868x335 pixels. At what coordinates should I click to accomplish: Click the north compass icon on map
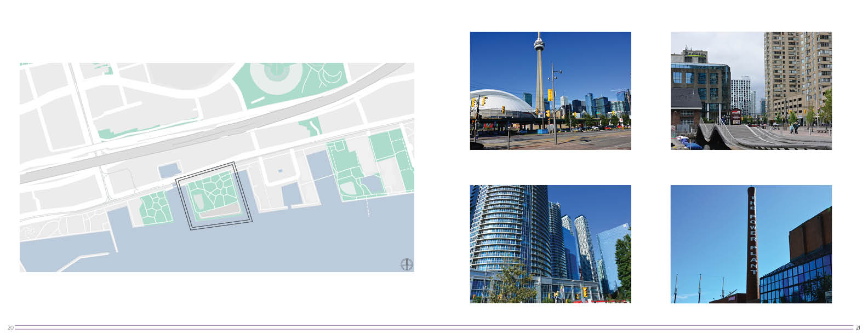407,264
